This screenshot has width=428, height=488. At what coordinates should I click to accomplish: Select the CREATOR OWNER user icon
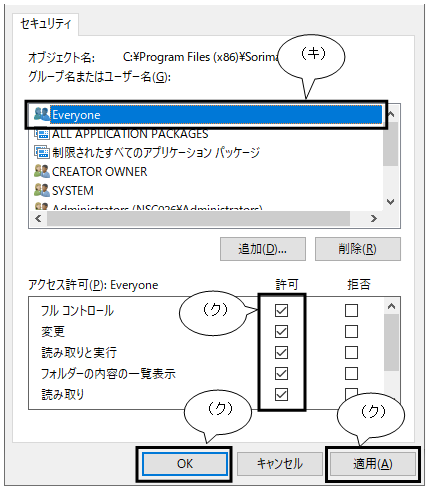point(41,171)
